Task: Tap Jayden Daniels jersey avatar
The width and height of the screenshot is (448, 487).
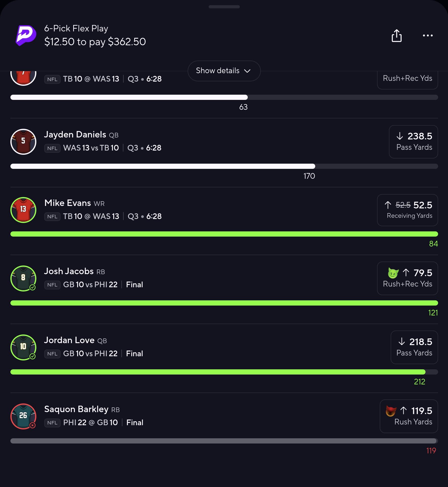Action: (23, 142)
